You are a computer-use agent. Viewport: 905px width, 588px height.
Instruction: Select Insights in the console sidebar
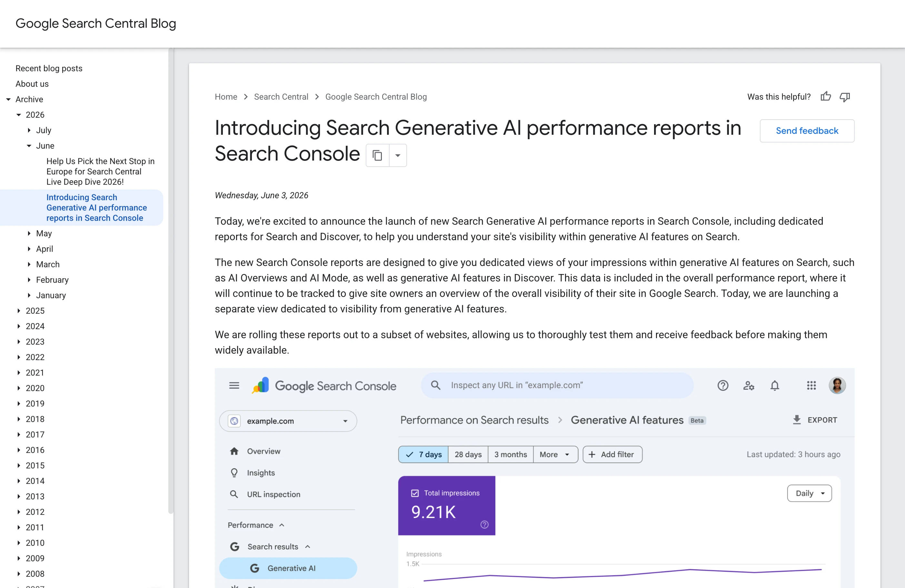tap(261, 473)
